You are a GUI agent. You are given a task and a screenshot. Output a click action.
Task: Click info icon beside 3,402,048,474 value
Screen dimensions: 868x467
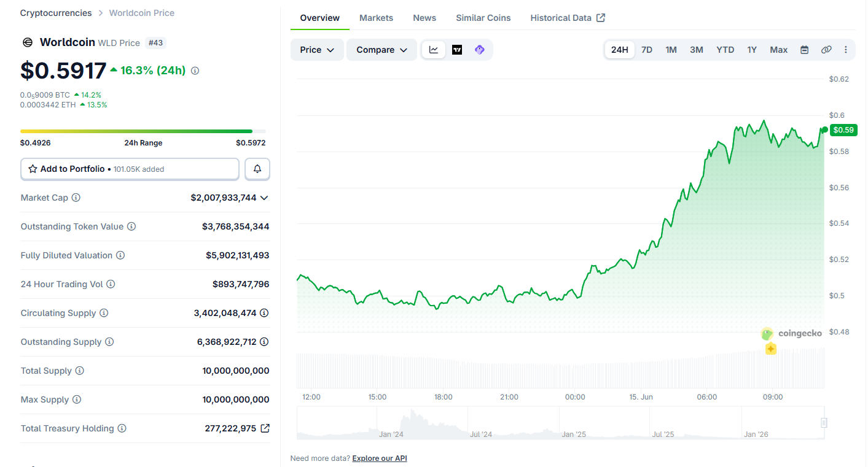264,313
